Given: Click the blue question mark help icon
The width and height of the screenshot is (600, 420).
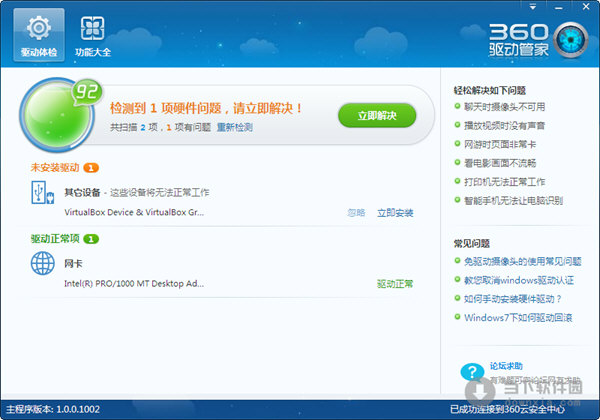Looking at the screenshot, I should (472, 371).
